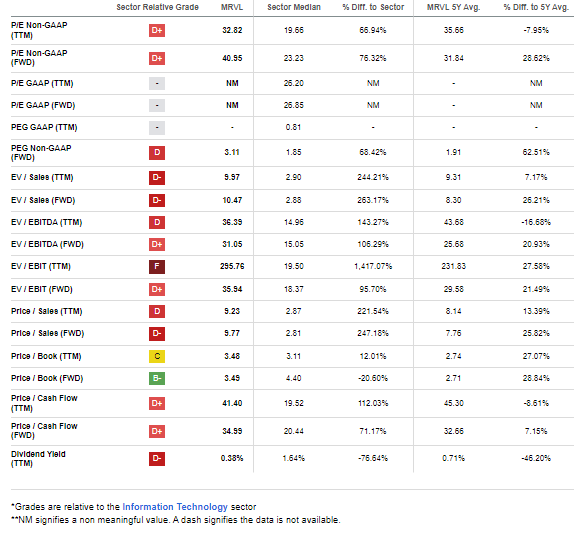Click the -16.68% 5Y difference value

click(x=536, y=222)
